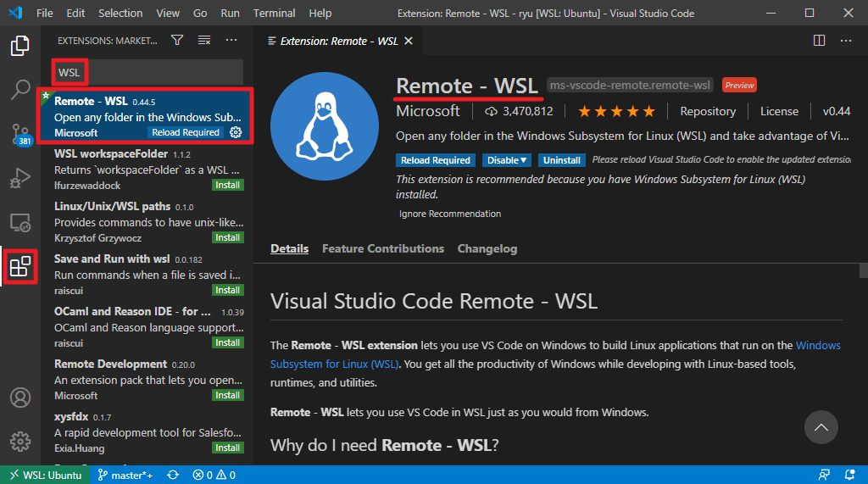
Task: Install the xysfdx extension
Action: pos(227,448)
